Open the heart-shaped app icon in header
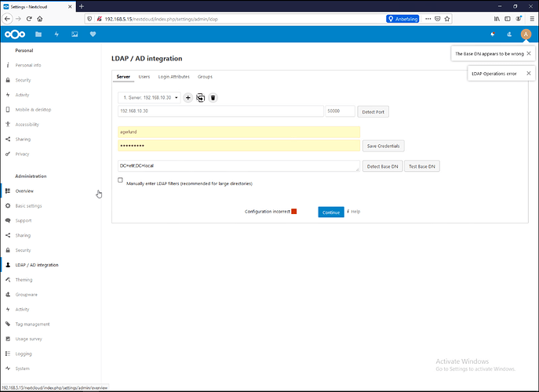The image size is (539, 392). (x=93, y=34)
